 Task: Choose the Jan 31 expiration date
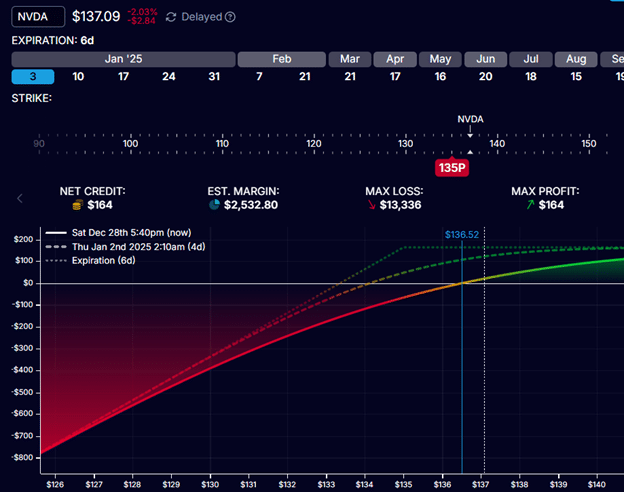coord(214,76)
